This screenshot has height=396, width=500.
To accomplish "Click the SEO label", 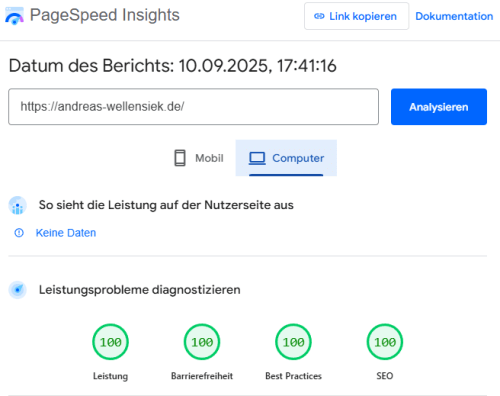I will tap(385, 376).
